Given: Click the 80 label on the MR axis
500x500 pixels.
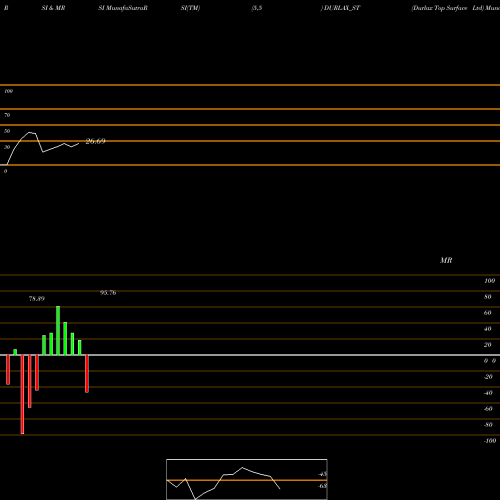Looking at the screenshot, I should click(x=488, y=297).
